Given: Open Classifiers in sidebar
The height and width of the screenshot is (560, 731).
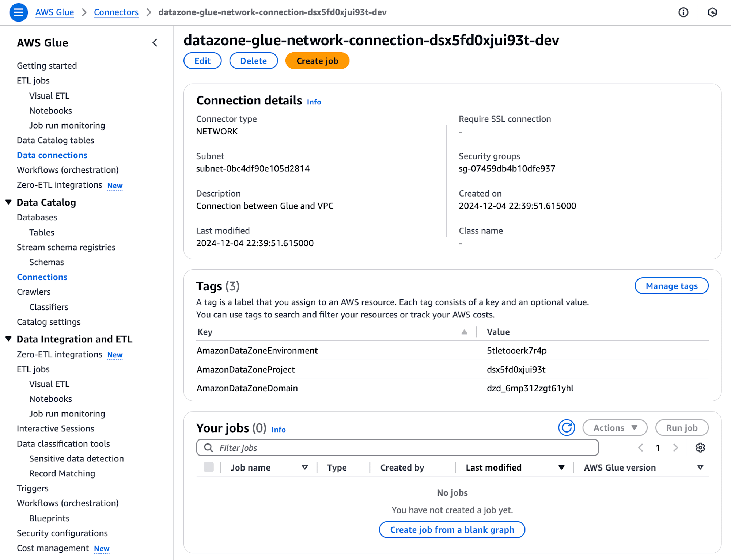Looking at the screenshot, I should tap(49, 307).
